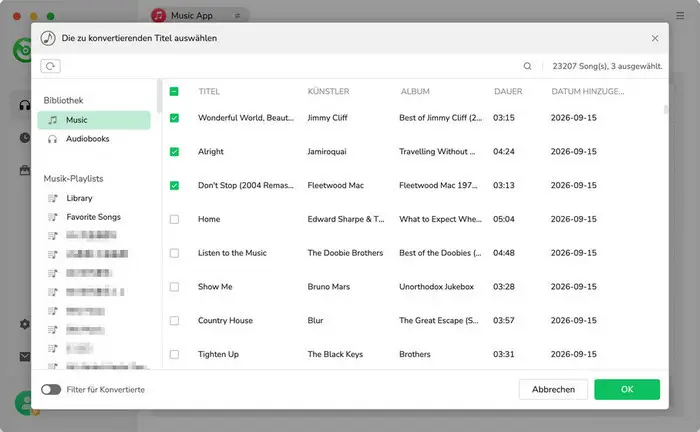Open the Library playlist
The image size is (700, 432).
[79, 198]
